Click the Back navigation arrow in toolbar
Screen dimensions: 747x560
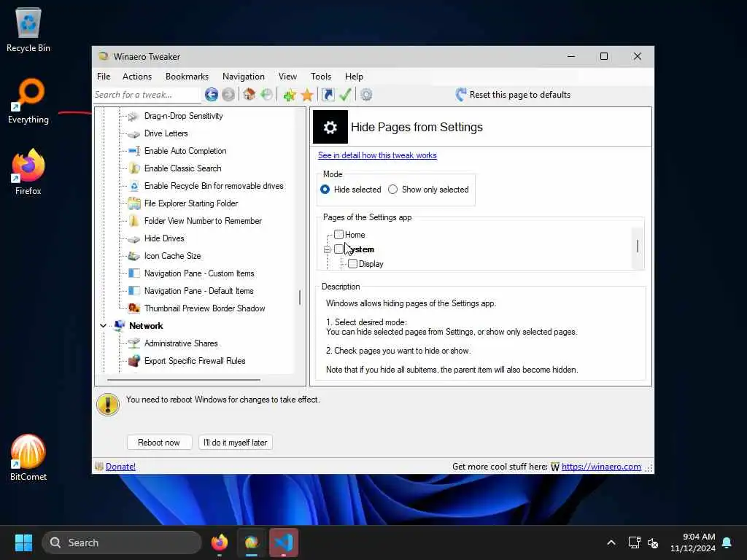[212, 95]
